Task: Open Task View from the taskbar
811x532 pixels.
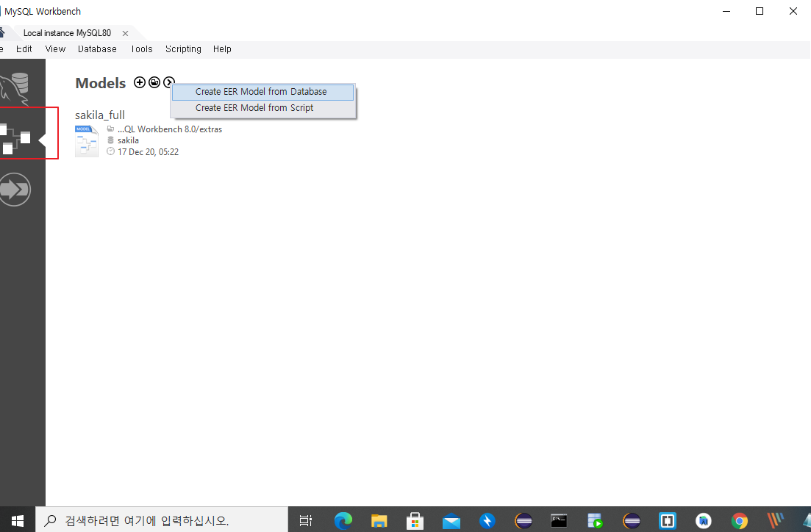Action: click(306, 521)
